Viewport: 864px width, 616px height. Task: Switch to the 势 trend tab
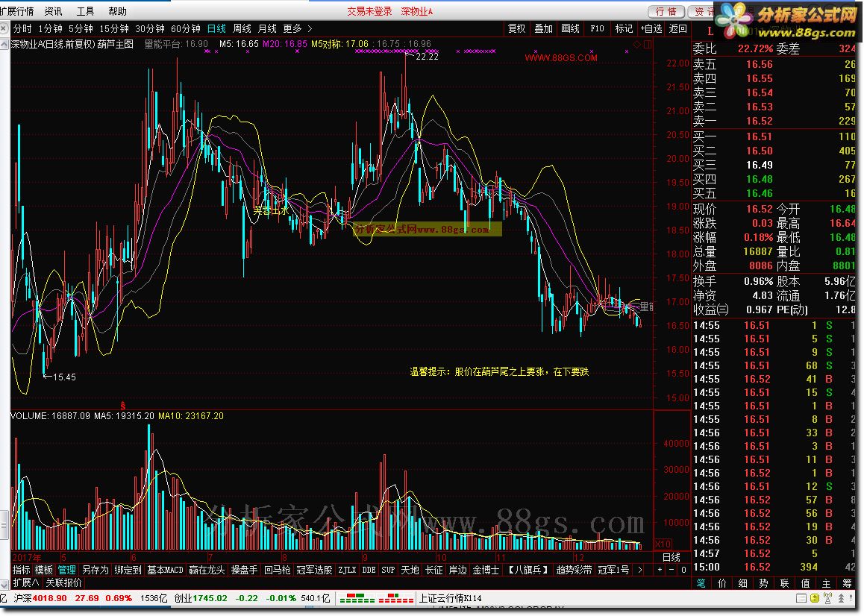(763, 583)
